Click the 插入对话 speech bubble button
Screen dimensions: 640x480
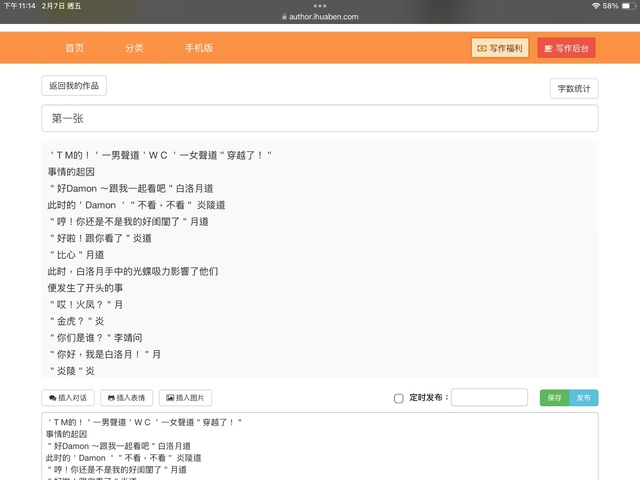[x=69, y=397]
